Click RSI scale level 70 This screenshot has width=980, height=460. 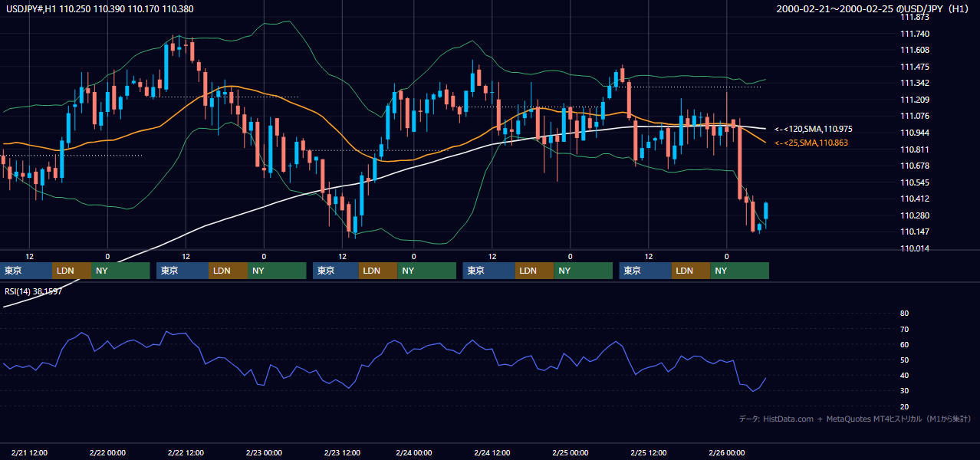[x=904, y=329]
